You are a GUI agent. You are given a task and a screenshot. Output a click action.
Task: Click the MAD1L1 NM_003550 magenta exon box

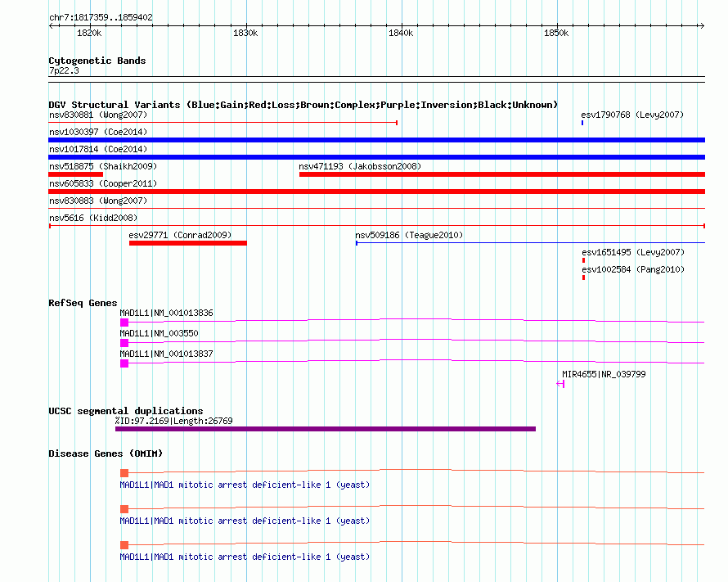[x=124, y=343]
